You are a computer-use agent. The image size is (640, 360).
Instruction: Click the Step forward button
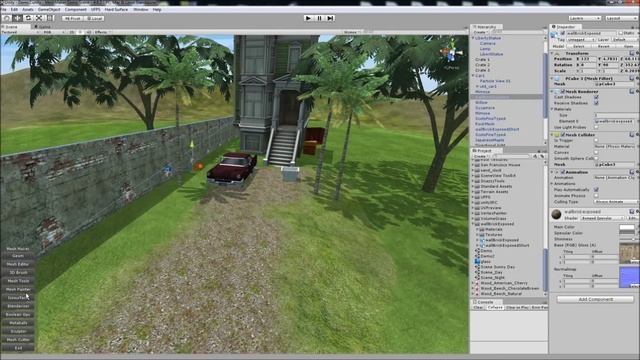point(330,18)
